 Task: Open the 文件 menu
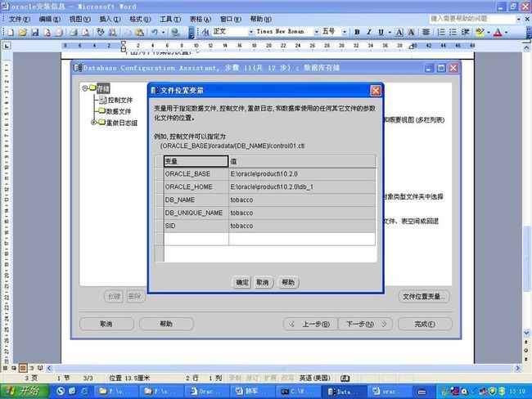pos(20,19)
